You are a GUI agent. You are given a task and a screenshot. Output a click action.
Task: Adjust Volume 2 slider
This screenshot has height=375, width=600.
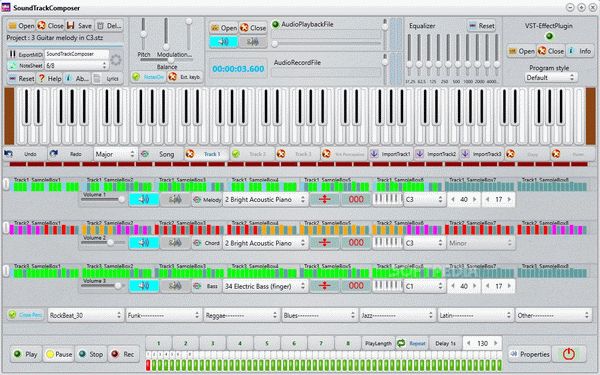(x=103, y=243)
